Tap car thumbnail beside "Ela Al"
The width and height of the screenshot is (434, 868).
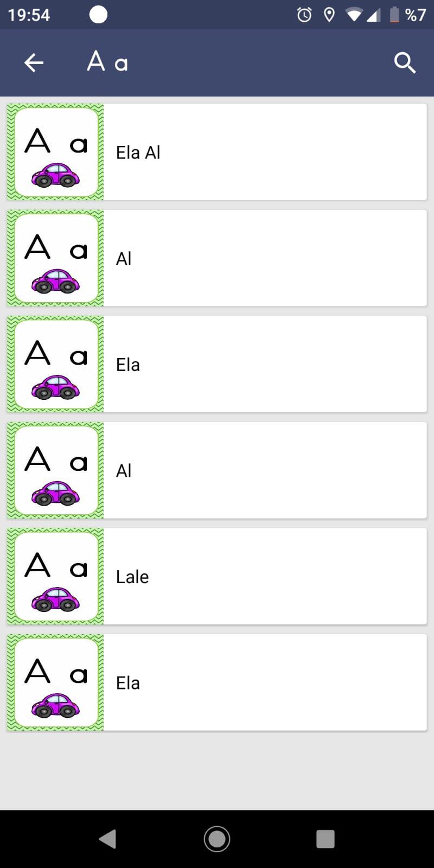tap(55, 152)
